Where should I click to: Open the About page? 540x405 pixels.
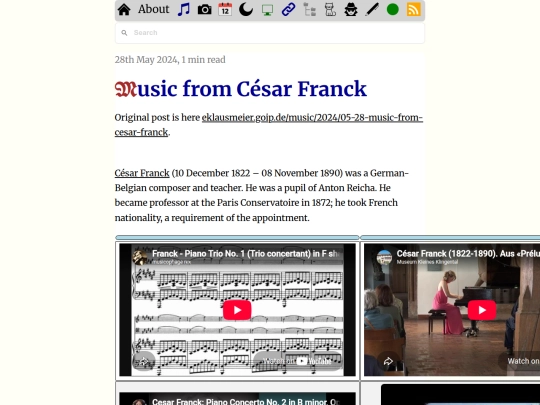154,9
